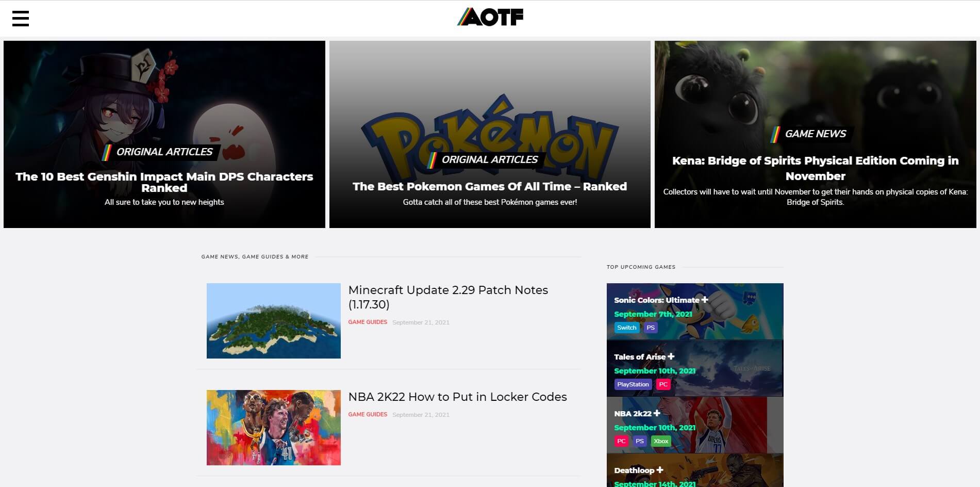Click Game News label on Kena banner
The height and width of the screenshot is (487, 980).
click(811, 134)
